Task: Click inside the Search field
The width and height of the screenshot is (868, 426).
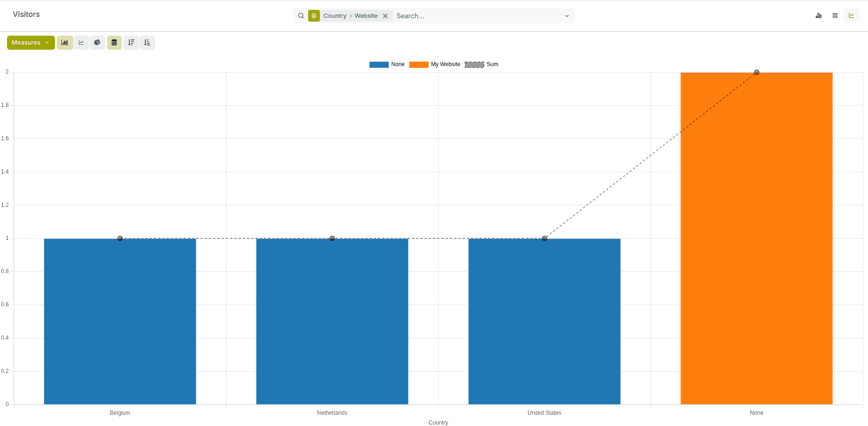Action: [470, 15]
